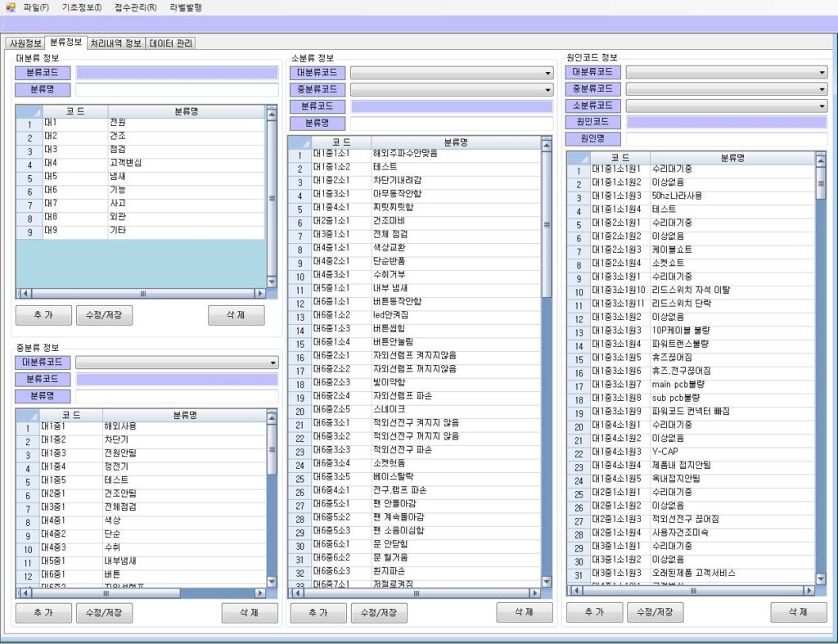Expand 중분류코드 dropdown in 원인코드 정보 panel
This screenshot has height=644, width=838.
(822, 89)
